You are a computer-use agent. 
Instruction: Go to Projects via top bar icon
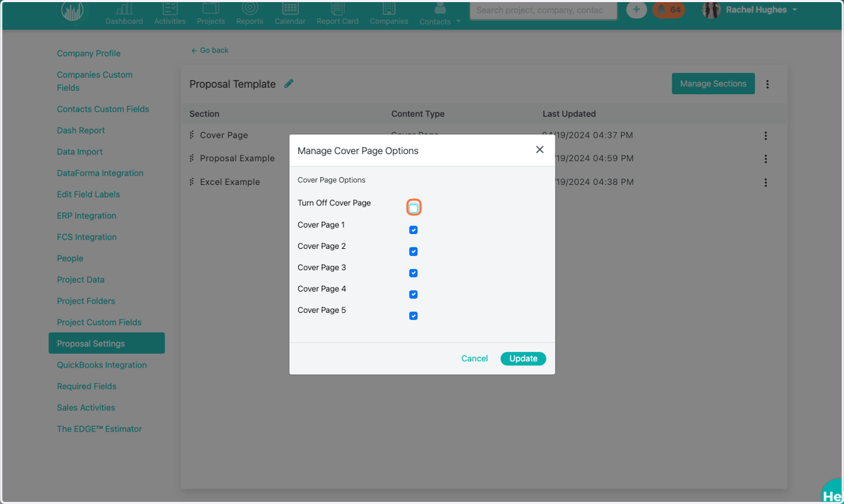(210, 9)
